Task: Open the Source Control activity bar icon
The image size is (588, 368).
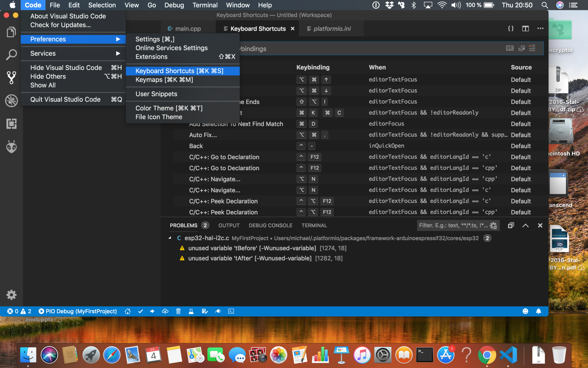Action: [11, 77]
